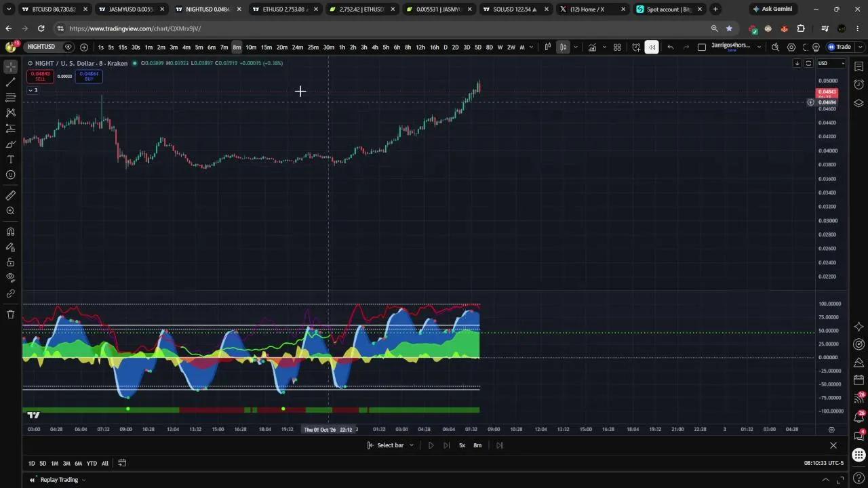Image resolution: width=868 pixels, height=488 pixels.
Task: Click the blue BUY price button
Action: pos(89,76)
